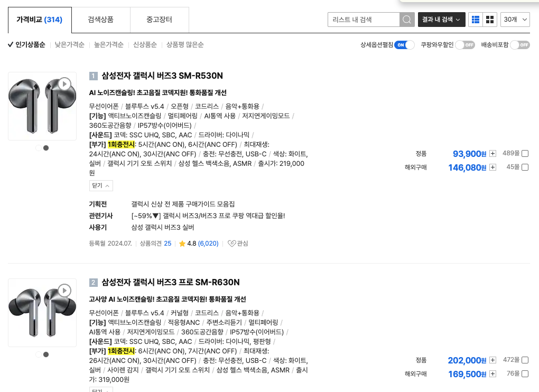Toggle 상세옵션펼침 switch off
This screenshot has height=392, width=539.
pos(404,45)
